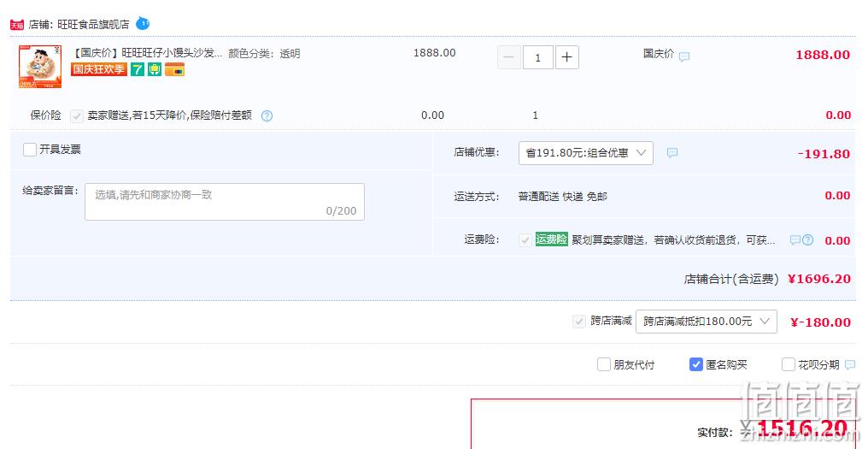Open the blue Wangwang chat icon

click(x=143, y=24)
